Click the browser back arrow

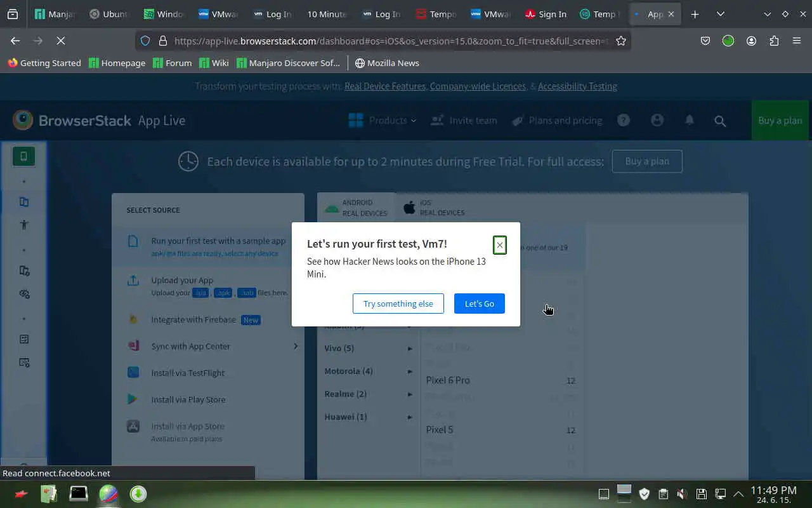(15, 41)
